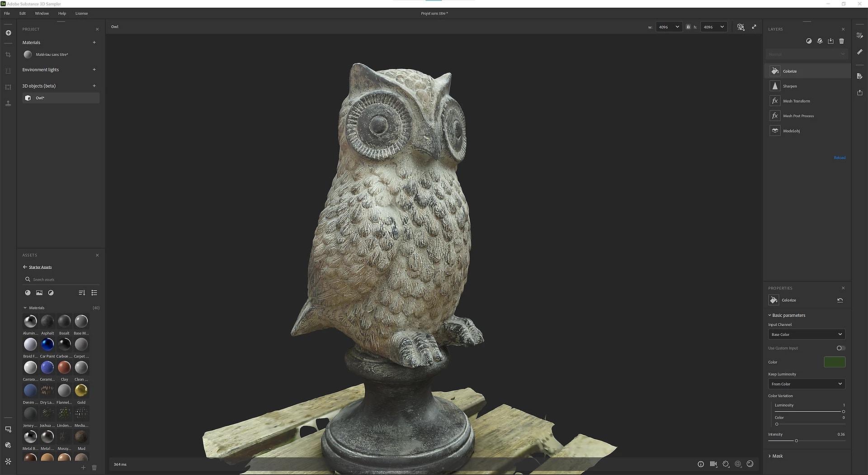Click the Reload link
This screenshot has width=868, height=475.
click(x=840, y=157)
